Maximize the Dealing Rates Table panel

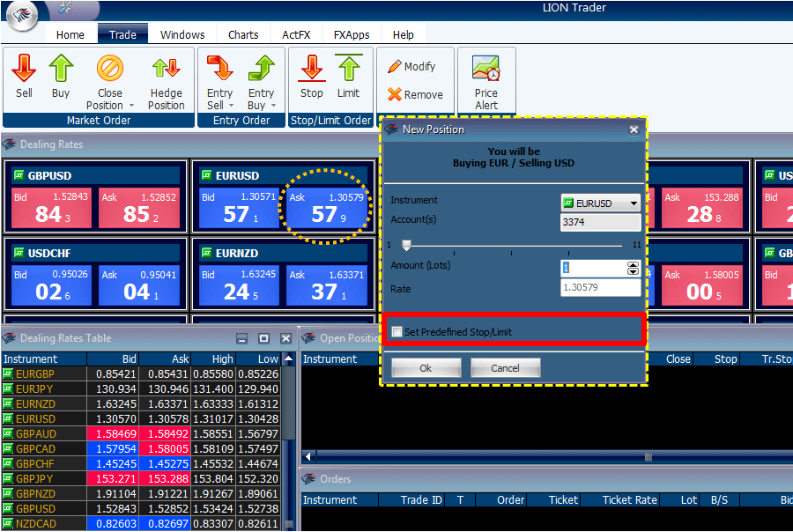pos(264,338)
